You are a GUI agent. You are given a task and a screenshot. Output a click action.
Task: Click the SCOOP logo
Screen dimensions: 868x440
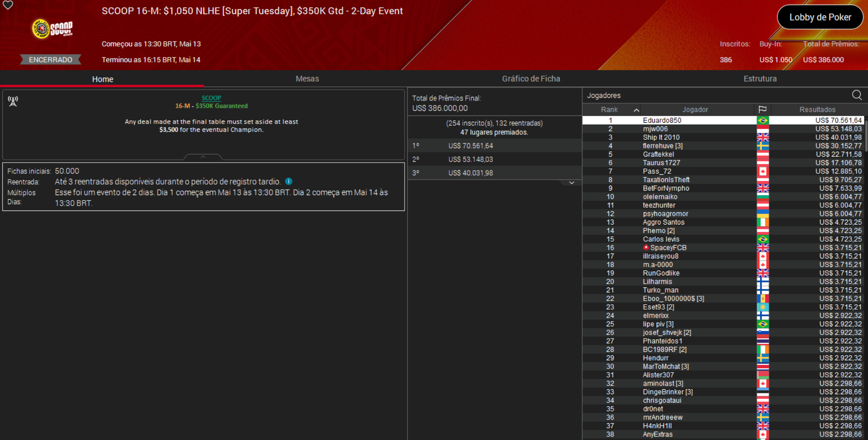52,29
